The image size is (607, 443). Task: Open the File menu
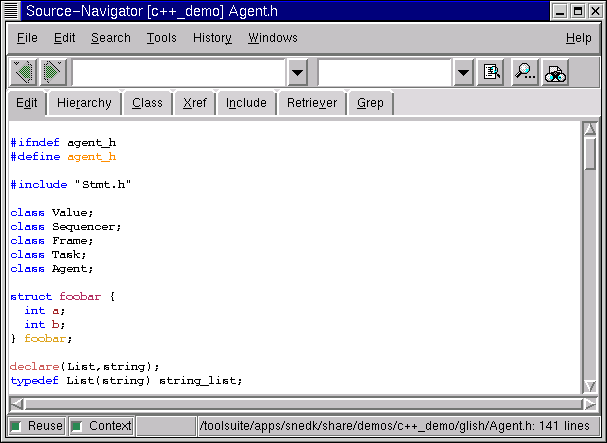(x=27, y=38)
